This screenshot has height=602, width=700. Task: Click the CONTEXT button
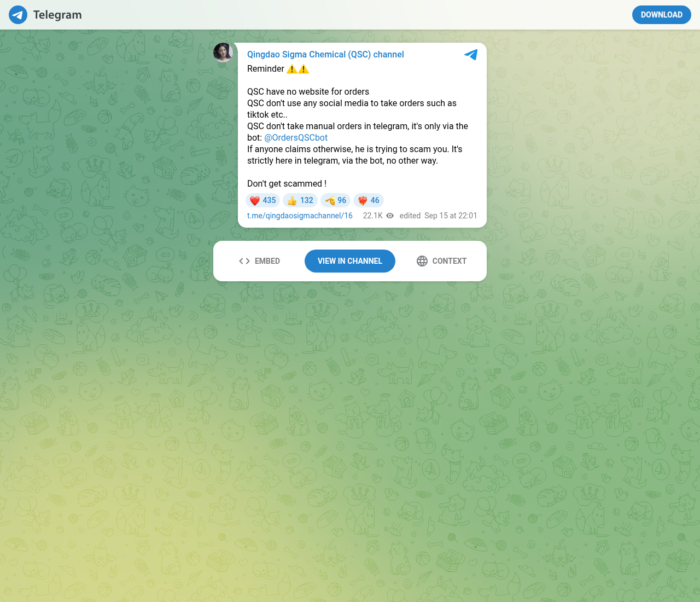pos(441,261)
